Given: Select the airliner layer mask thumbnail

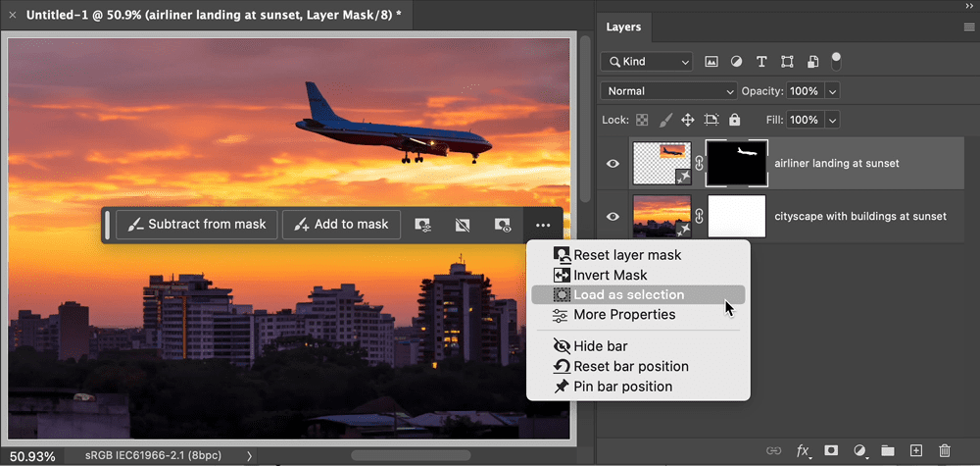Looking at the screenshot, I should coord(737,163).
